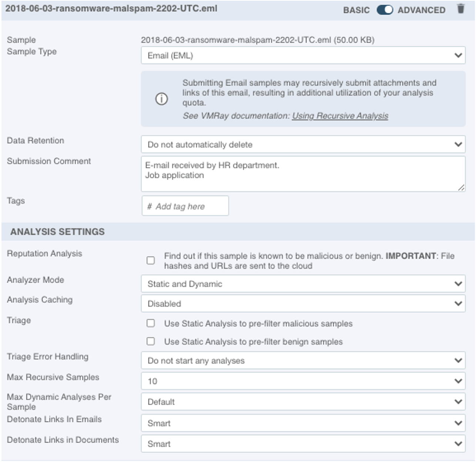Open Triage Error Handling dropdown

pos(303,361)
